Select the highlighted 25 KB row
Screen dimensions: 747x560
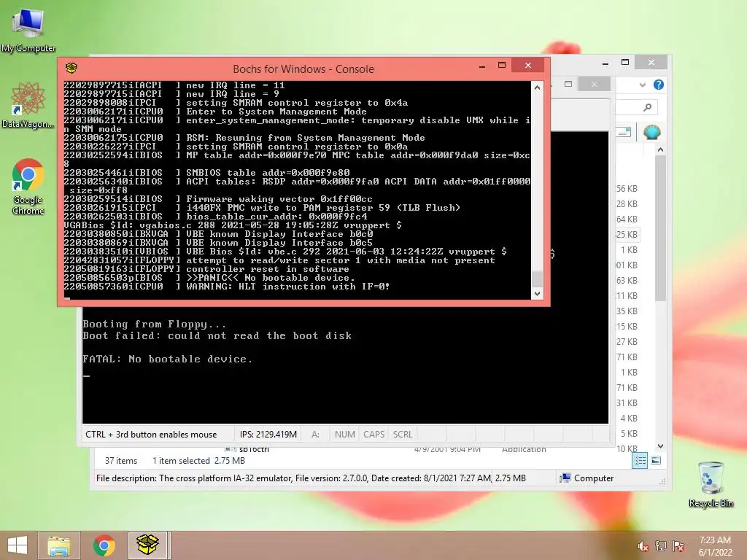(x=627, y=234)
